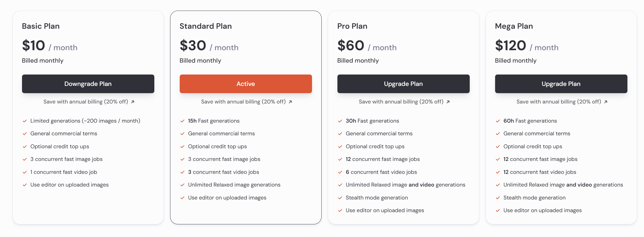Click the orange Active button on Standard Plan
Image resolution: width=644 pixels, height=237 pixels.
coord(246,84)
